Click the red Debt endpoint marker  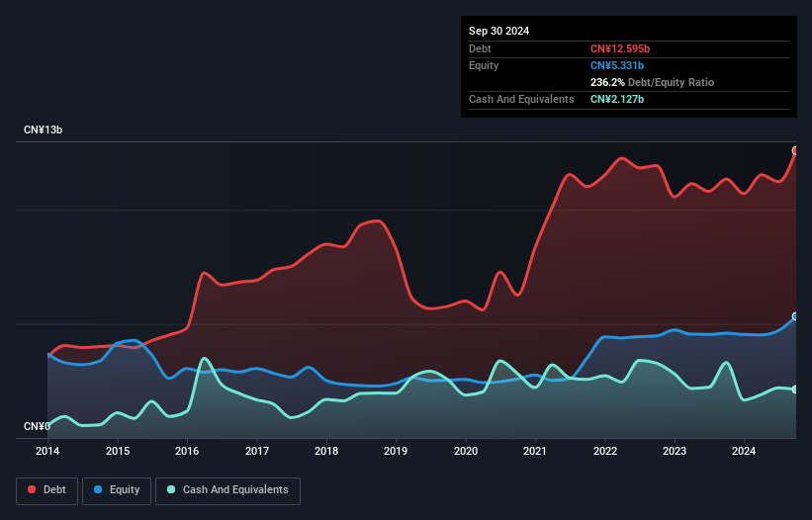click(795, 151)
